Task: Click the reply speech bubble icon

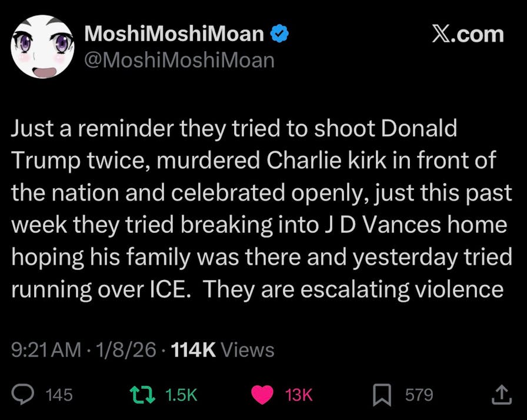Action: coord(24,394)
